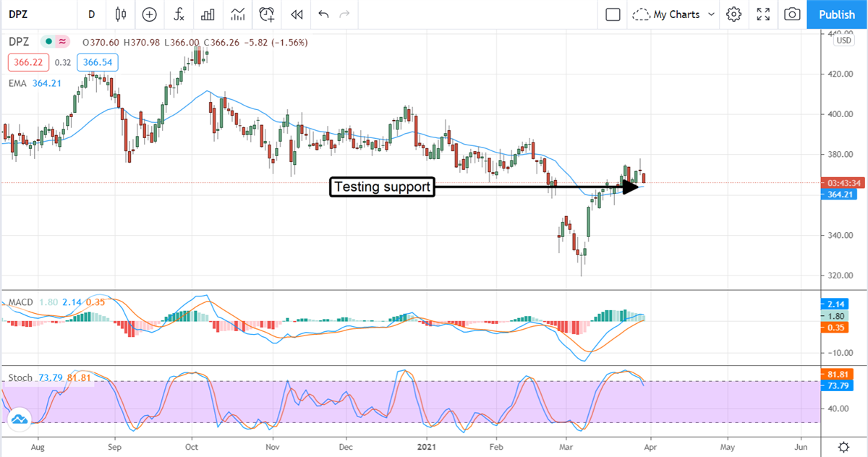
Task: Open the Indicators list via fx icon
Action: [178, 14]
